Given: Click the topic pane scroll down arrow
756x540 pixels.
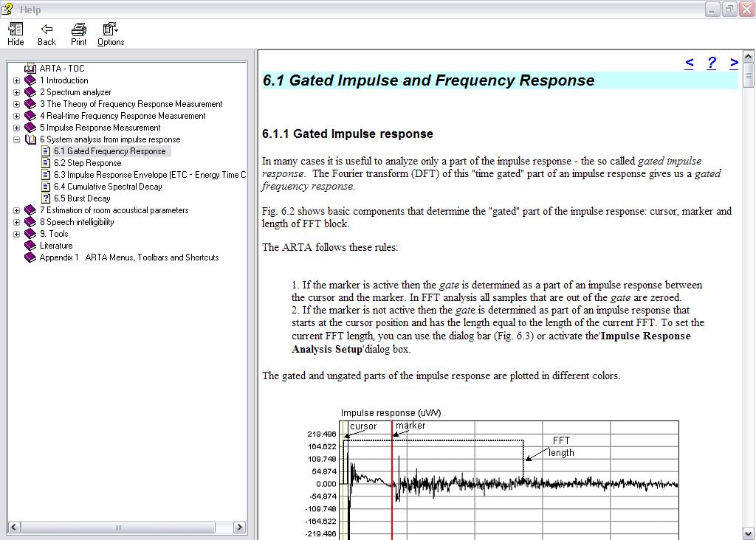Looking at the screenshot, I should (749, 534).
